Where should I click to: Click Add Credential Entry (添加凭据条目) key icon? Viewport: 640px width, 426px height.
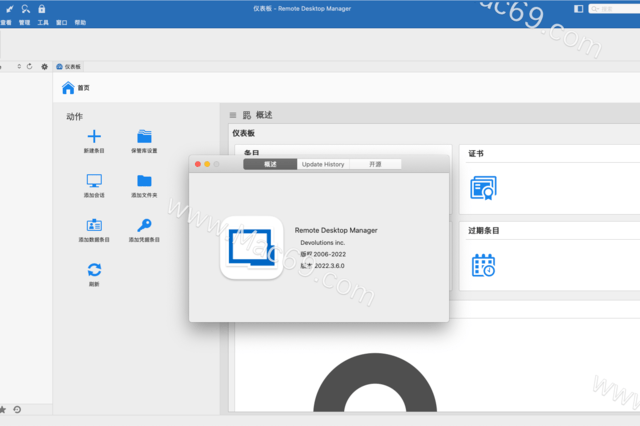coord(144,225)
